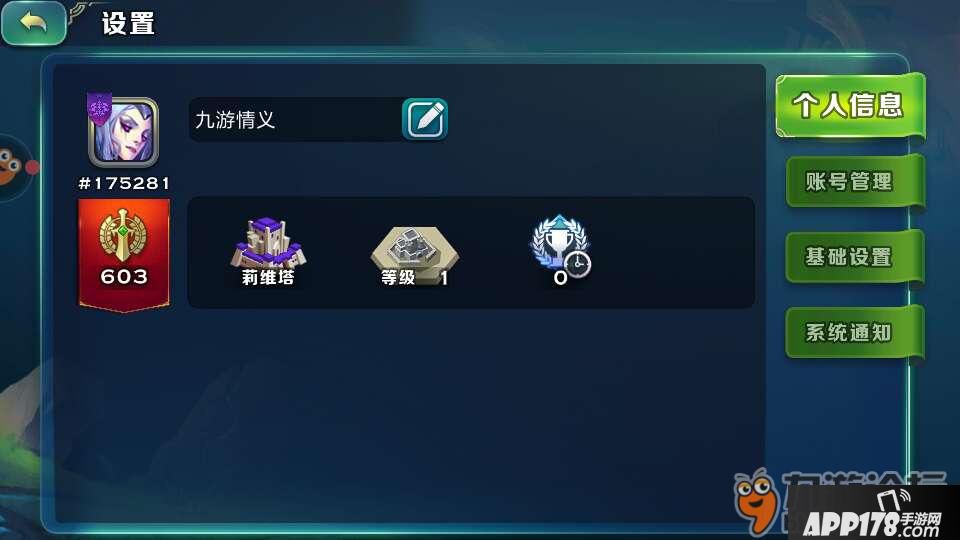Click the APP178 watermark logo
The height and width of the screenshot is (540, 960).
pyautogui.click(x=872, y=514)
